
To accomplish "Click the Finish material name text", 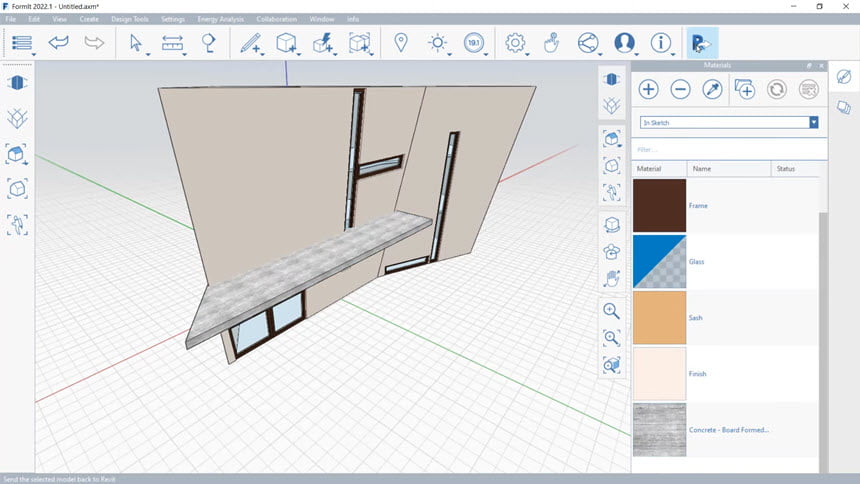I will (697, 374).
